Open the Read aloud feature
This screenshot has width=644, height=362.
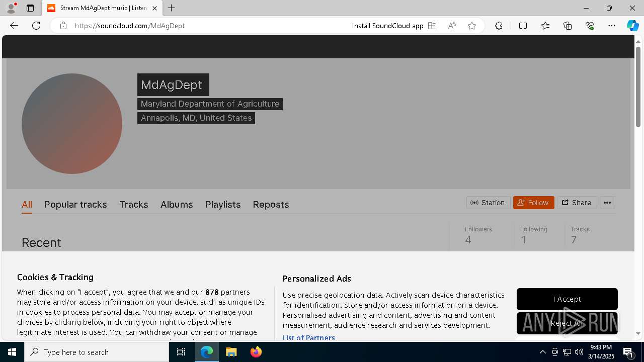point(452,26)
